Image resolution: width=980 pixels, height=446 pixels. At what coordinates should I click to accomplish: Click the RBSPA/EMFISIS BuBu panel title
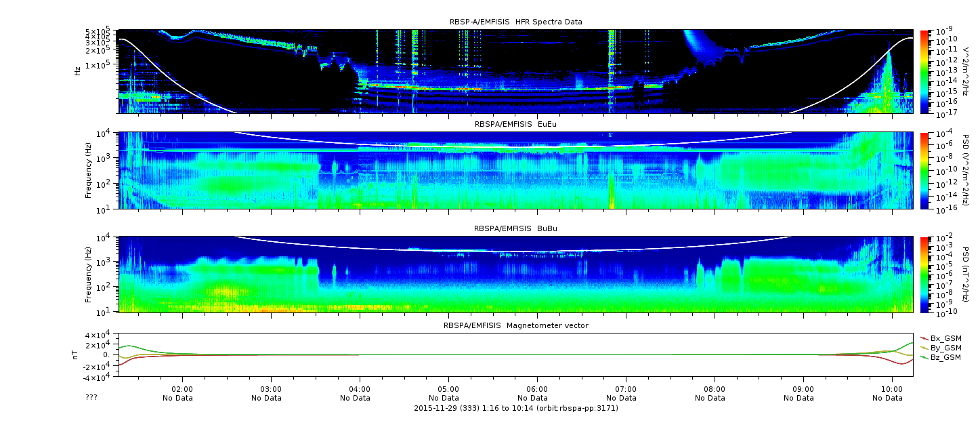click(x=515, y=229)
